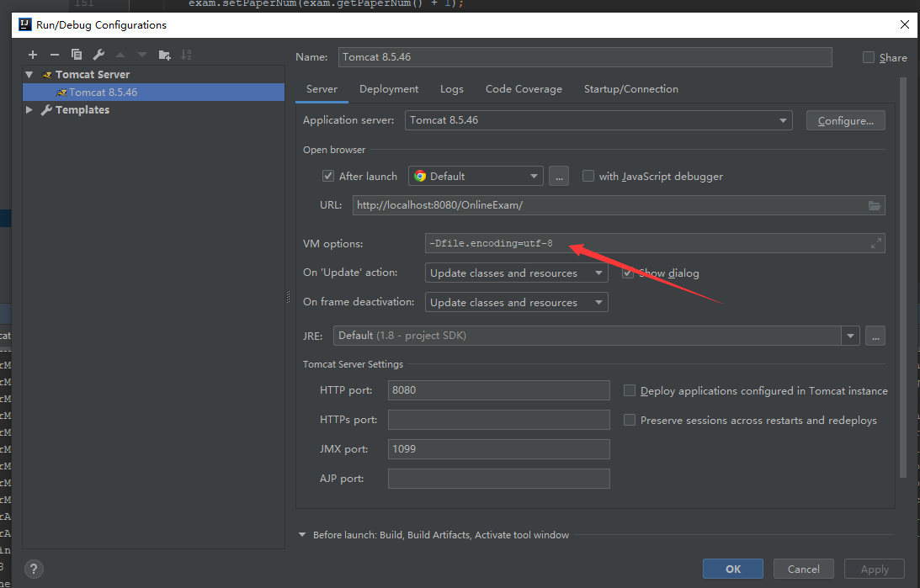Click the Create New Folder icon
This screenshot has height=588, width=920.
click(165, 55)
